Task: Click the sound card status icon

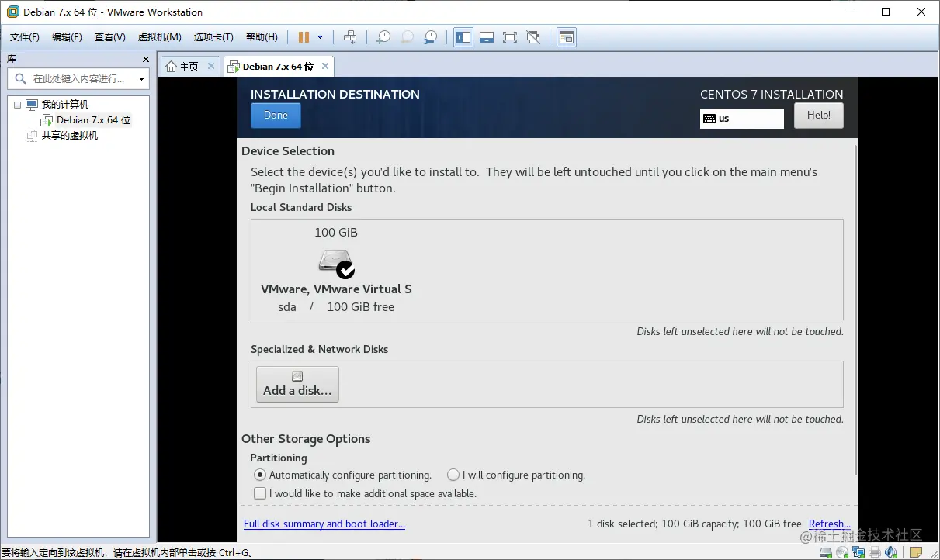Action: point(891,552)
